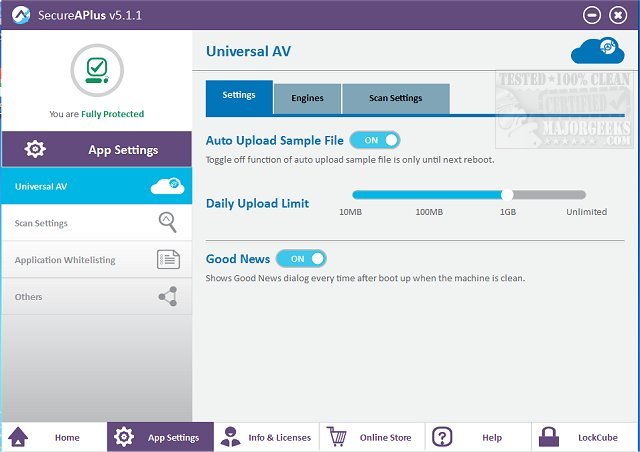Click the 100MB label under the slider
The height and width of the screenshot is (452, 640).
[429, 212]
